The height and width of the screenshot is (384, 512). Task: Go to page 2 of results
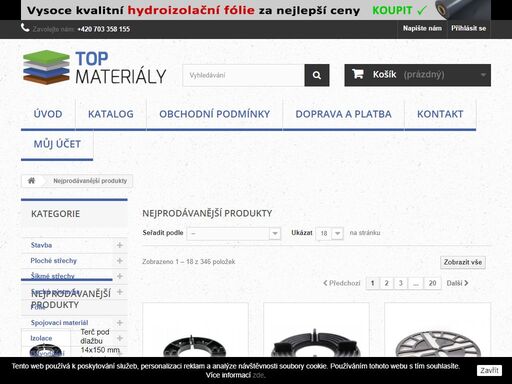tap(387, 283)
